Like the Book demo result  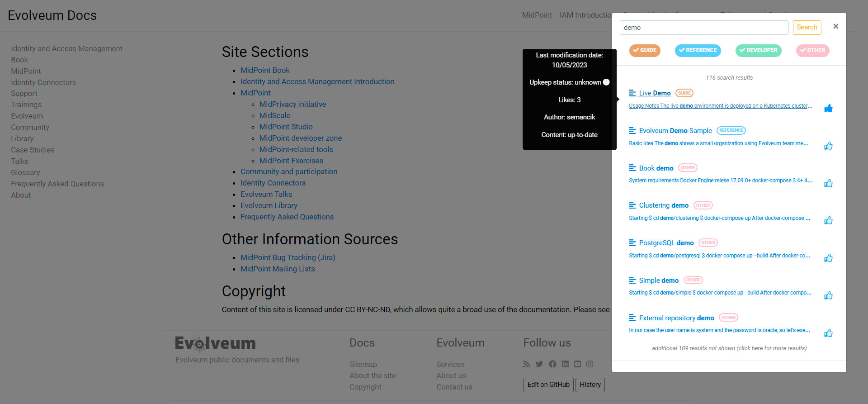[x=828, y=183]
